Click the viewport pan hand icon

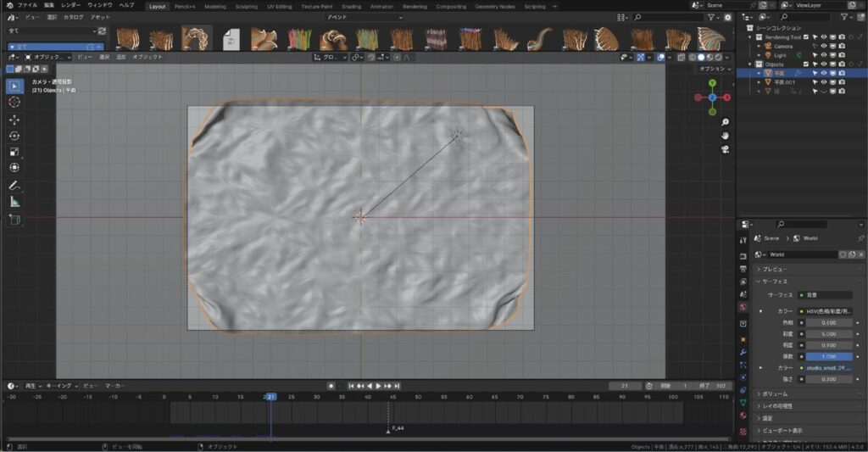pos(726,136)
